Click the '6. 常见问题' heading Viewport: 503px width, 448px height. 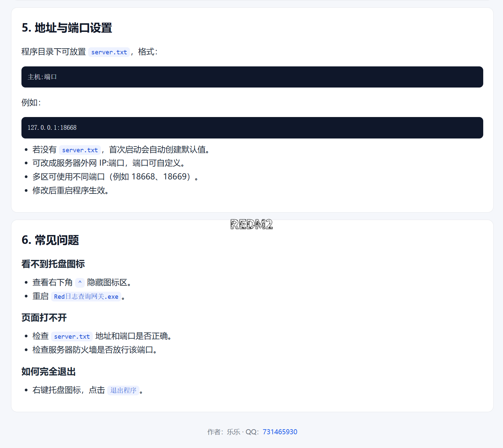click(x=50, y=240)
